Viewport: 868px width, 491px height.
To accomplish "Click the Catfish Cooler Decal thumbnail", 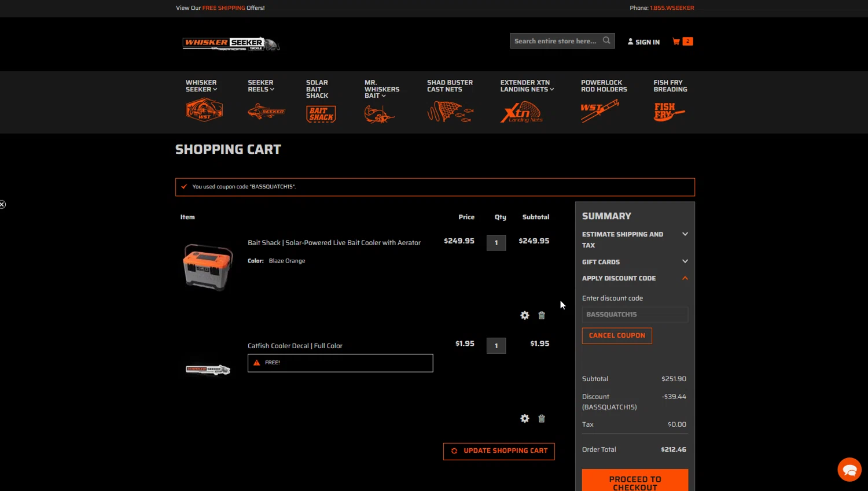I will [208, 370].
